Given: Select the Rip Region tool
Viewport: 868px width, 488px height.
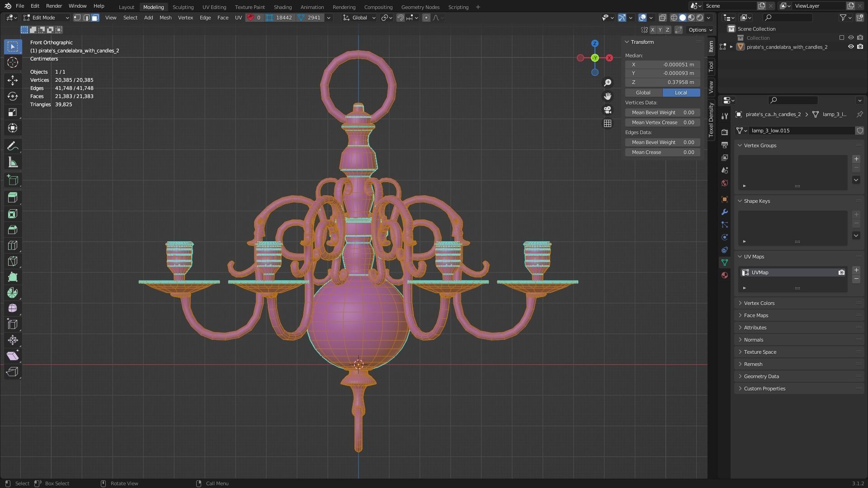Looking at the screenshot, I should [x=13, y=371].
